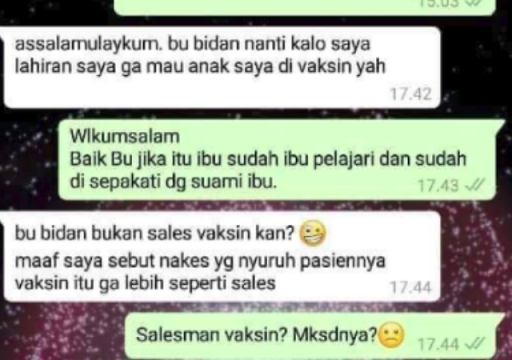
Task: Tap the 17.43 timestamp on green bubble
Action: (438, 185)
